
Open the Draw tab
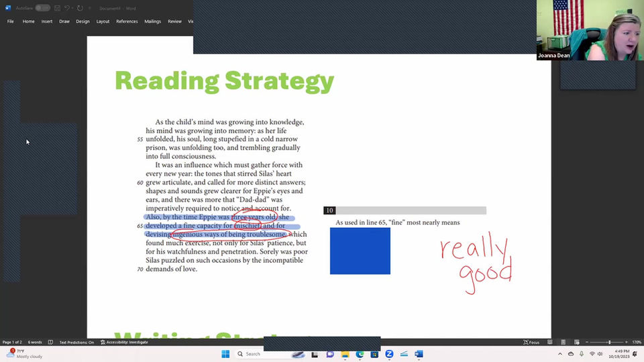(x=64, y=21)
